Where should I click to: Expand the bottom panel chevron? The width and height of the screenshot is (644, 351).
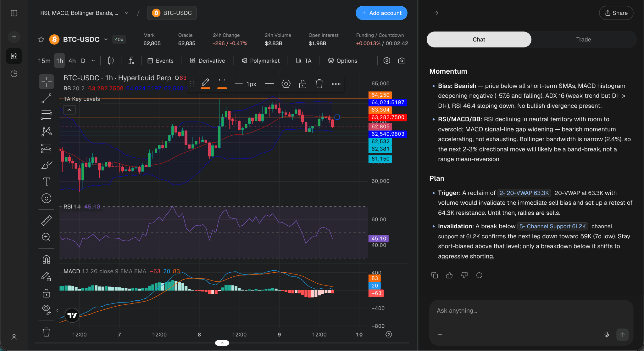pos(222,343)
